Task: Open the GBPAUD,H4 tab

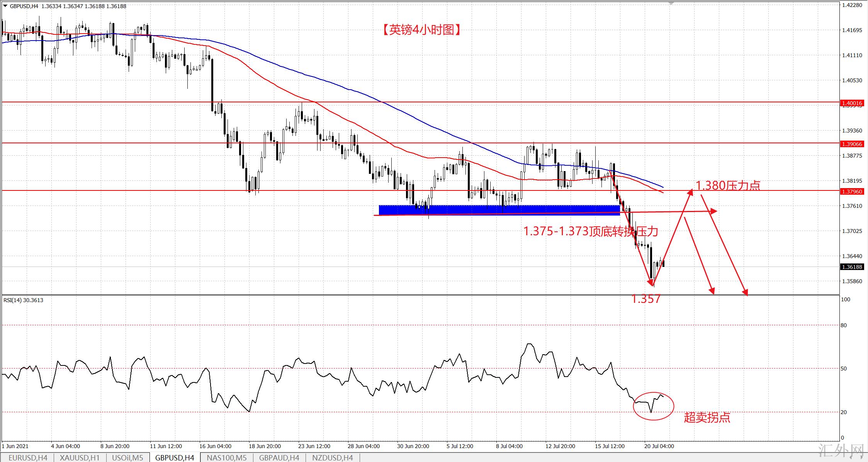Action: coord(279,458)
